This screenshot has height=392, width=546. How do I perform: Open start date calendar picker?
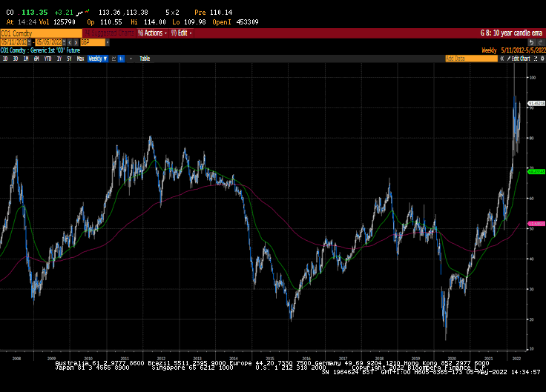coord(29,42)
